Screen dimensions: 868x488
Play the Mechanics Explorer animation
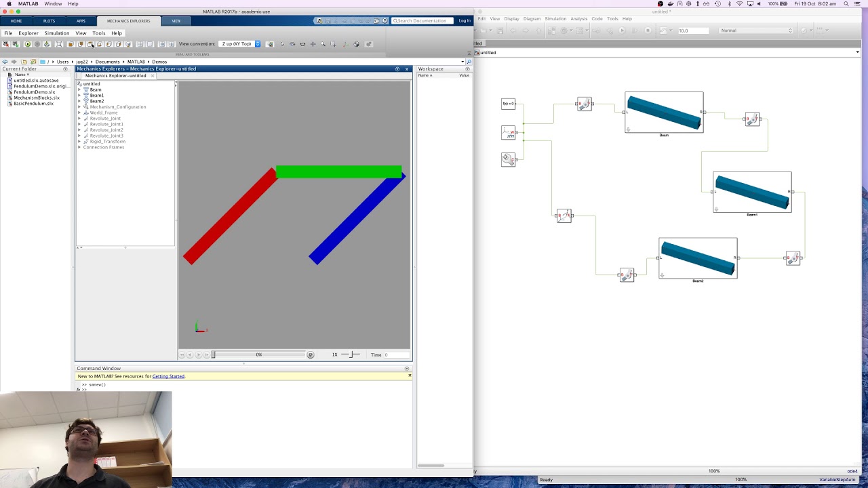pos(199,354)
